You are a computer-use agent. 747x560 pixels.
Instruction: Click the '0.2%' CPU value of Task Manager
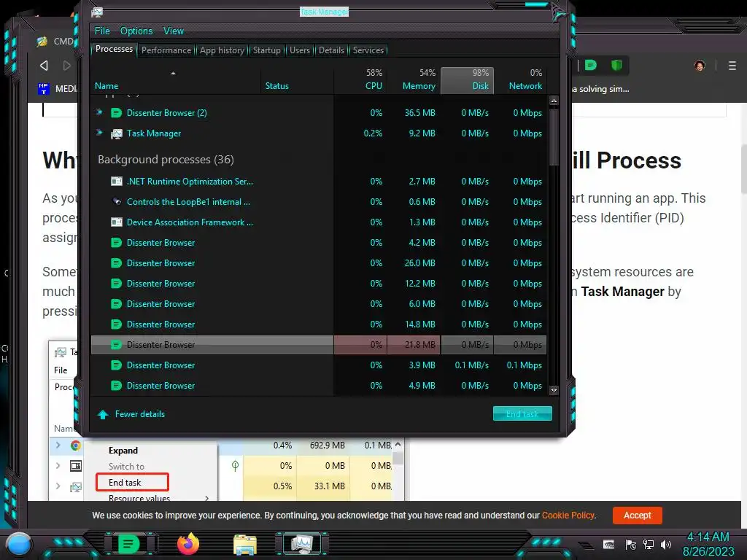(x=373, y=133)
